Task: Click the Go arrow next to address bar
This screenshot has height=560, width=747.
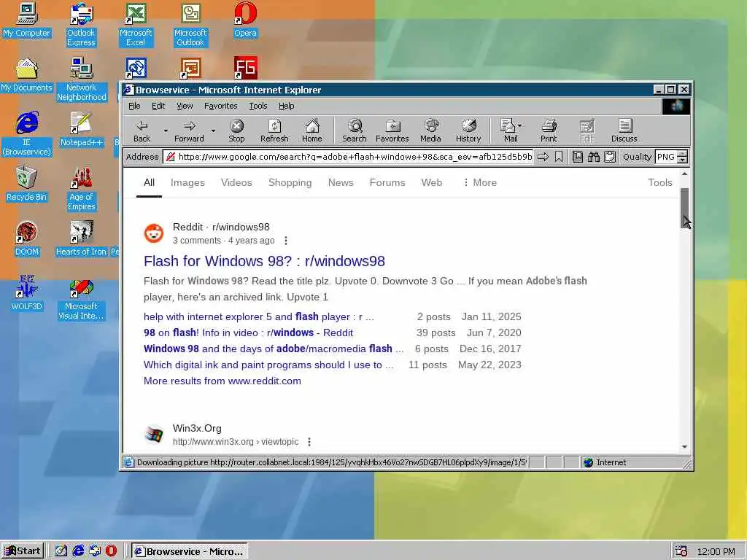Action: 543,157
